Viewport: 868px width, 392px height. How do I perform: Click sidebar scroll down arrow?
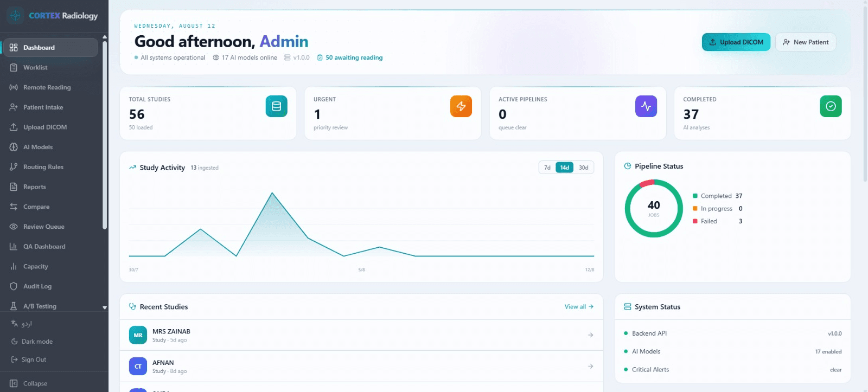pyautogui.click(x=105, y=307)
